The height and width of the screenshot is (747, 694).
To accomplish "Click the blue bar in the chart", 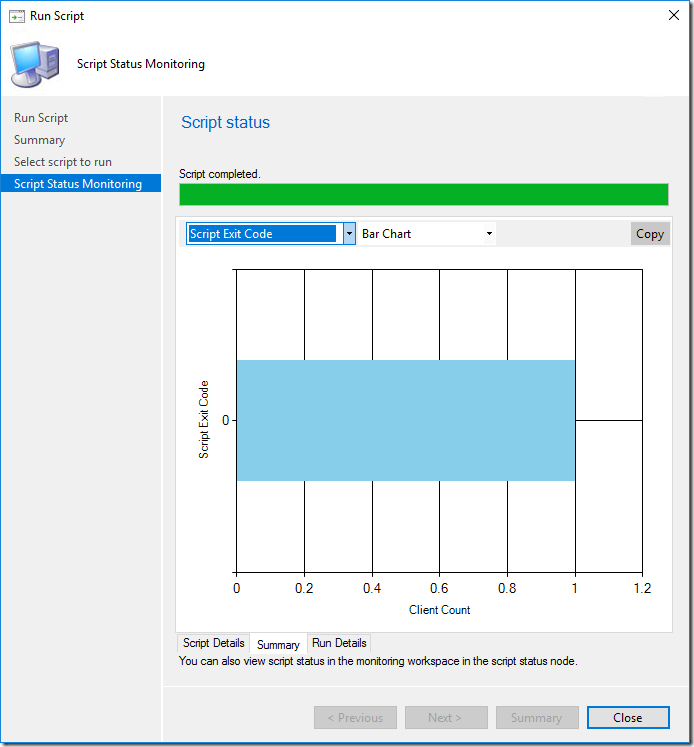I will tap(405, 420).
